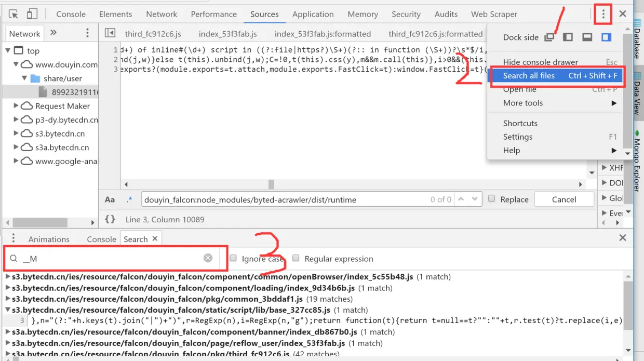
Task: Expand the s3.bytecdn.cn tree node
Action: tap(16, 133)
